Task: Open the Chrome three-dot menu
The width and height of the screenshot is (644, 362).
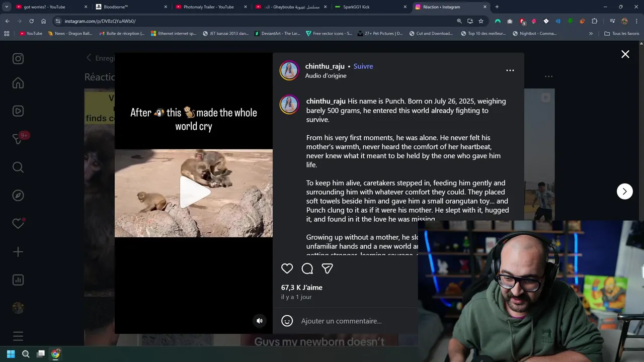Action: pos(636,21)
